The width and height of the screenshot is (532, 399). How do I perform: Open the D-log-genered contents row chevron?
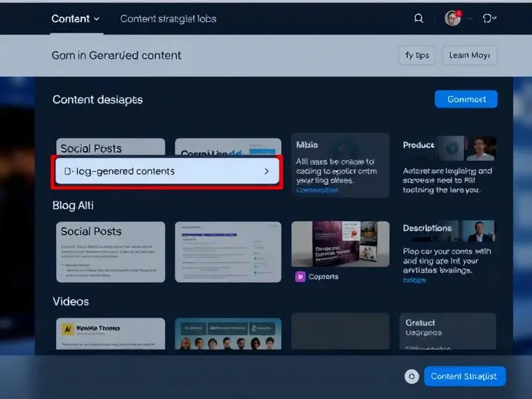pyautogui.click(x=267, y=171)
